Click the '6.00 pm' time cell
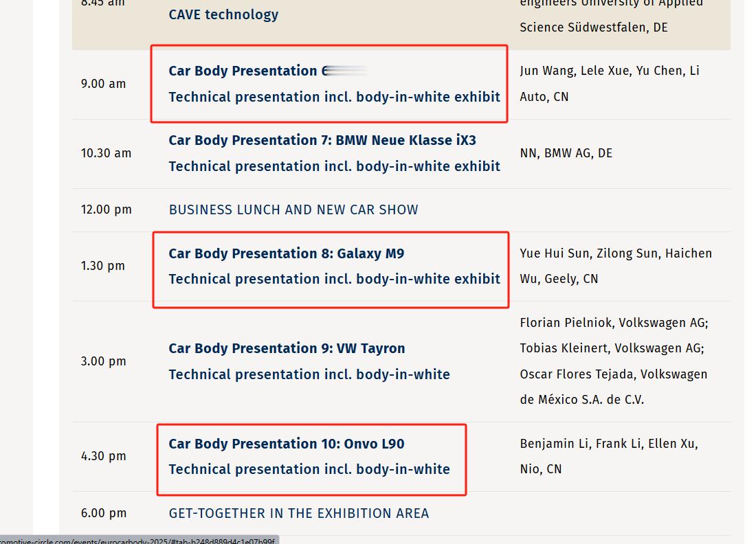 [x=104, y=513]
